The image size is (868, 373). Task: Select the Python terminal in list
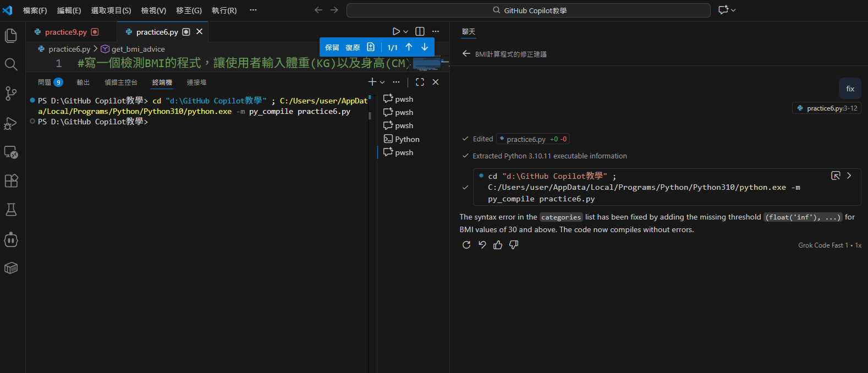tap(406, 139)
